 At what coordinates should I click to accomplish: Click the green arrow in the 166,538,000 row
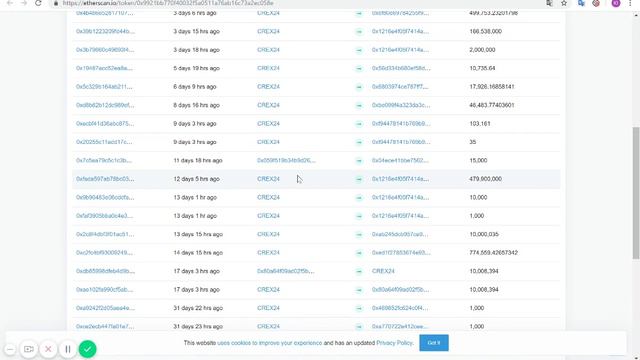pyautogui.click(x=359, y=31)
